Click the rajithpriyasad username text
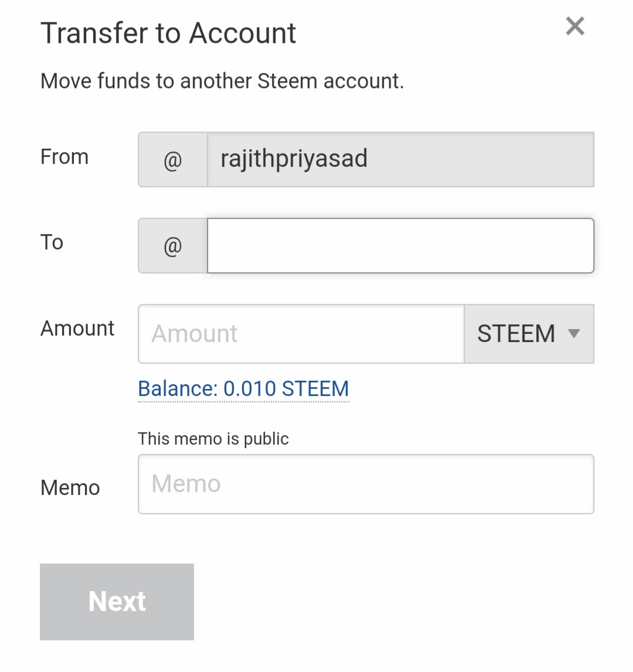Viewport: 633px width, 672px height. [294, 159]
